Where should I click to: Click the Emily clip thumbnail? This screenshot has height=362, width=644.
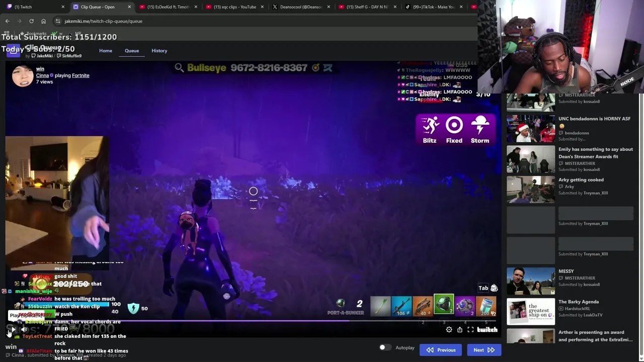click(531, 159)
